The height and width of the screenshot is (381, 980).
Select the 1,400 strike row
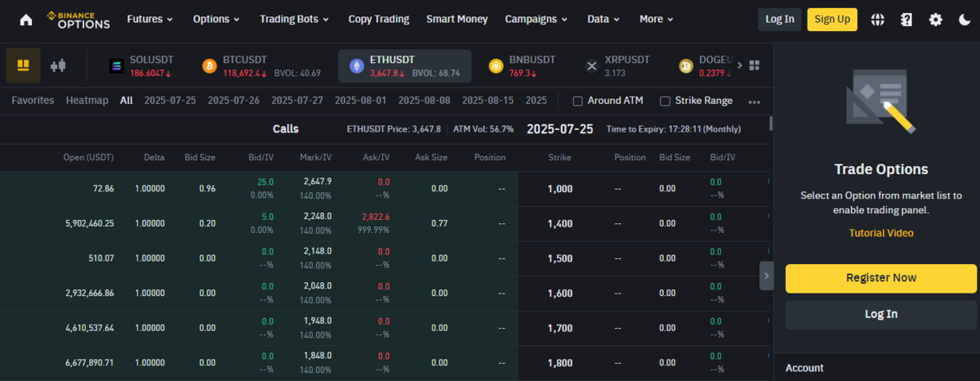pos(385,223)
